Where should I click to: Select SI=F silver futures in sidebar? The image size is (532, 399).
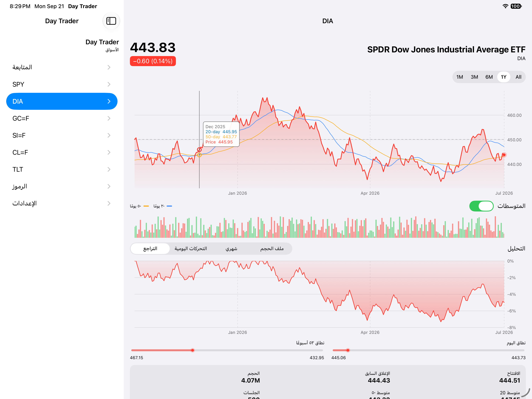[x=62, y=135]
